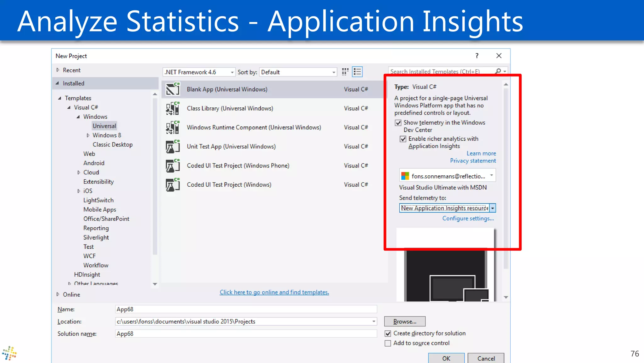Select the Web category

coord(89,154)
